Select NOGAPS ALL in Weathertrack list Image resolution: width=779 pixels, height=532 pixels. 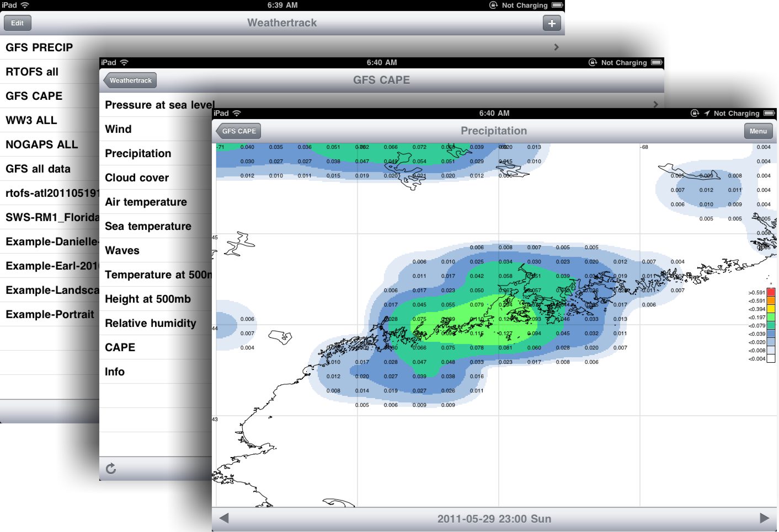(x=42, y=144)
